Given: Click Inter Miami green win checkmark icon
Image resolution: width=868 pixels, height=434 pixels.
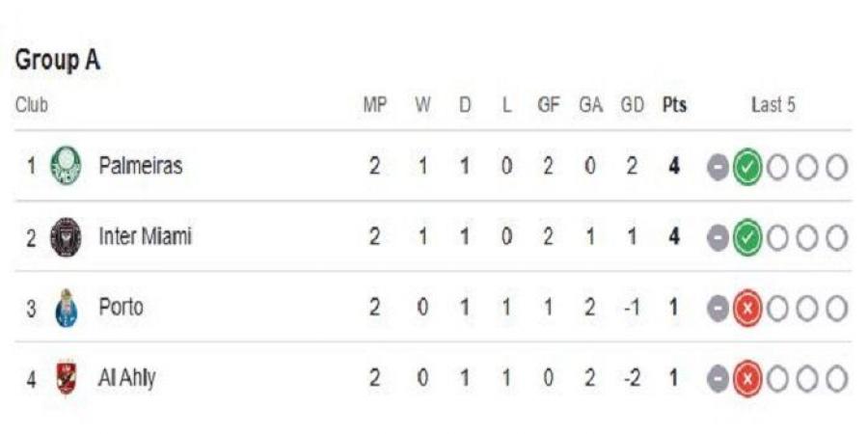Looking at the screenshot, I should click(747, 237).
